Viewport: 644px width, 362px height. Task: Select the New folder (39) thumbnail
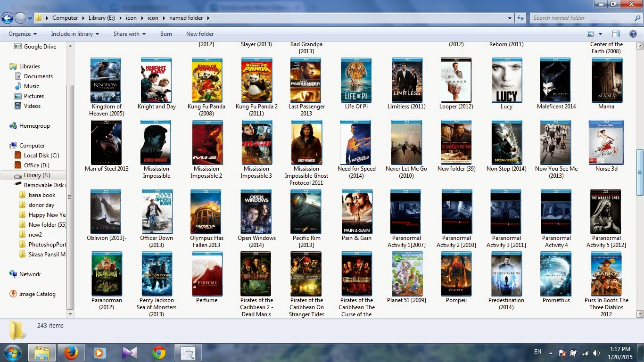click(456, 142)
